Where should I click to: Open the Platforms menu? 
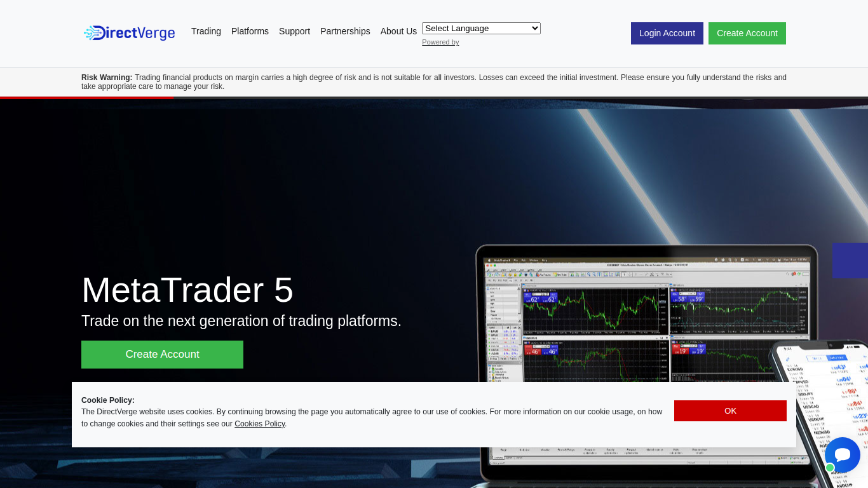tap(250, 31)
